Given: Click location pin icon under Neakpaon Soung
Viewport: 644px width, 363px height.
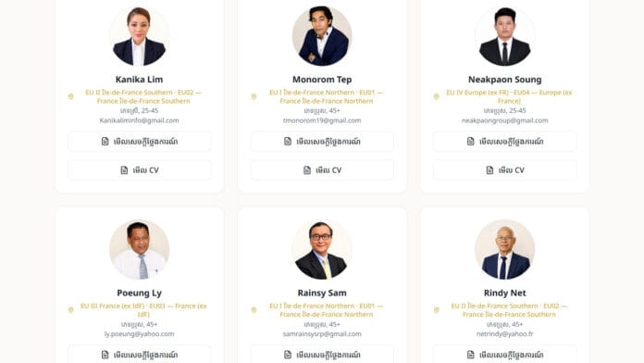Looking at the screenshot, I should [x=437, y=96].
